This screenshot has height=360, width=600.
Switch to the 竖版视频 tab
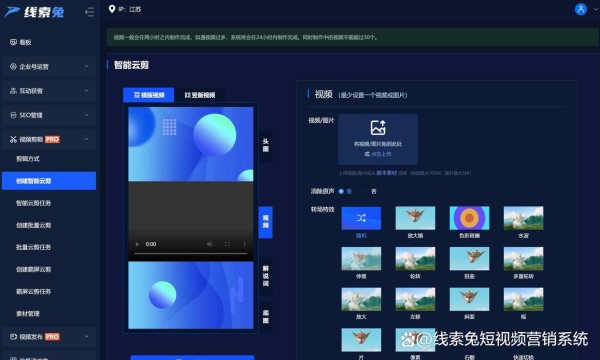[200, 95]
